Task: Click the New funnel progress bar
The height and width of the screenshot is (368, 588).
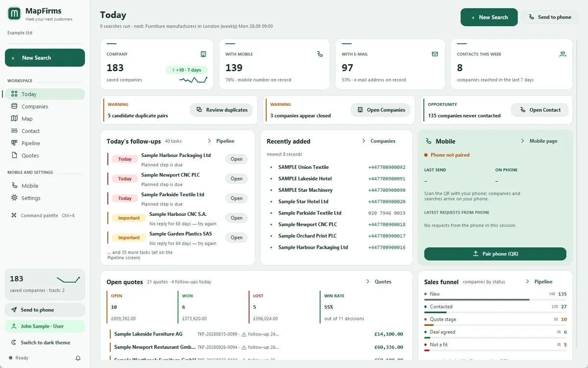Action: (x=495, y=299)
